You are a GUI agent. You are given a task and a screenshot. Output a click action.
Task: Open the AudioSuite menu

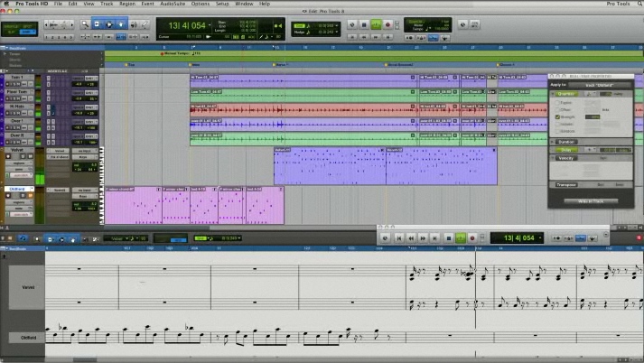click(173, 4)
